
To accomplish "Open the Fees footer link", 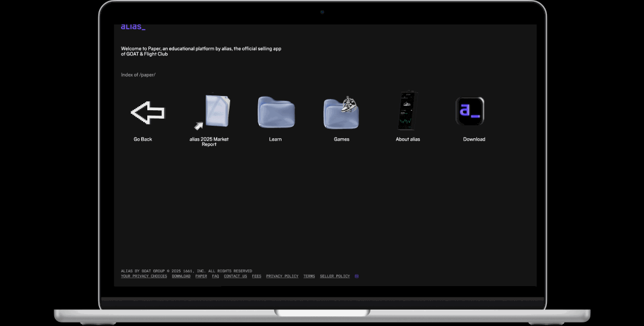I will [256, 277].
